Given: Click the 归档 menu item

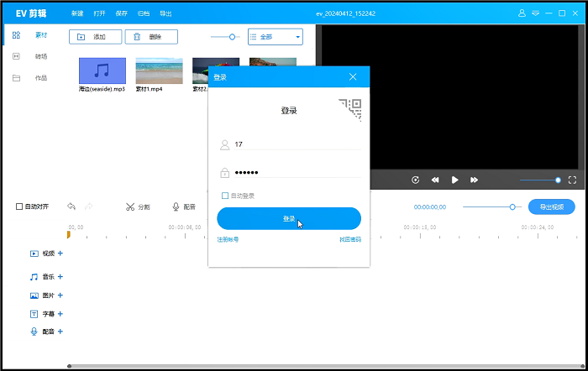Looking at the screenshot, I should pos(144,13).
